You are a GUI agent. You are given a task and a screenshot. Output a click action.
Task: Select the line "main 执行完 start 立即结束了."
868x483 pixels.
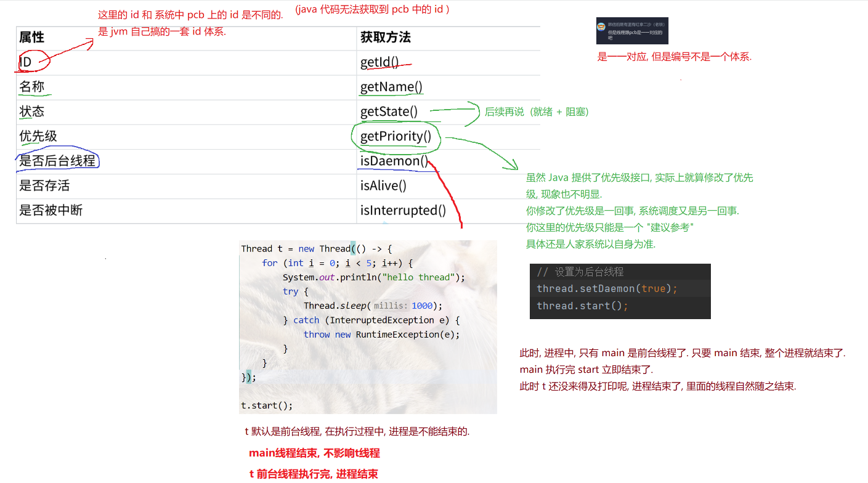[x=586, y=370]
